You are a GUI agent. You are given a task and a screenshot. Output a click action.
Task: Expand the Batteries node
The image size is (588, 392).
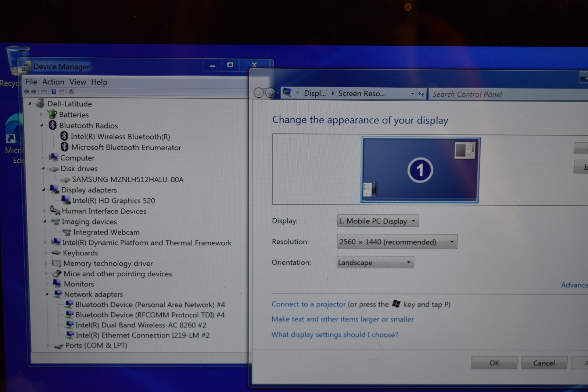click(x=42, y=114)
